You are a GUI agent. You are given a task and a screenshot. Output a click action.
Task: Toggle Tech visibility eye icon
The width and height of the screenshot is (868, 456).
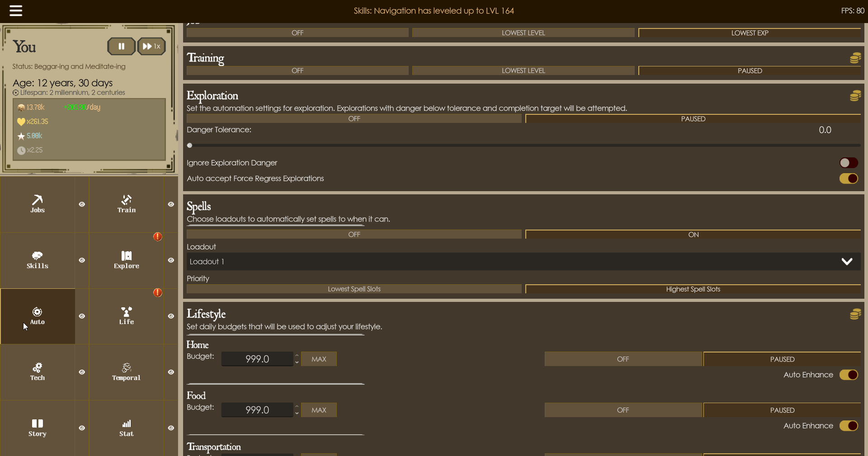tap(82, 372)
